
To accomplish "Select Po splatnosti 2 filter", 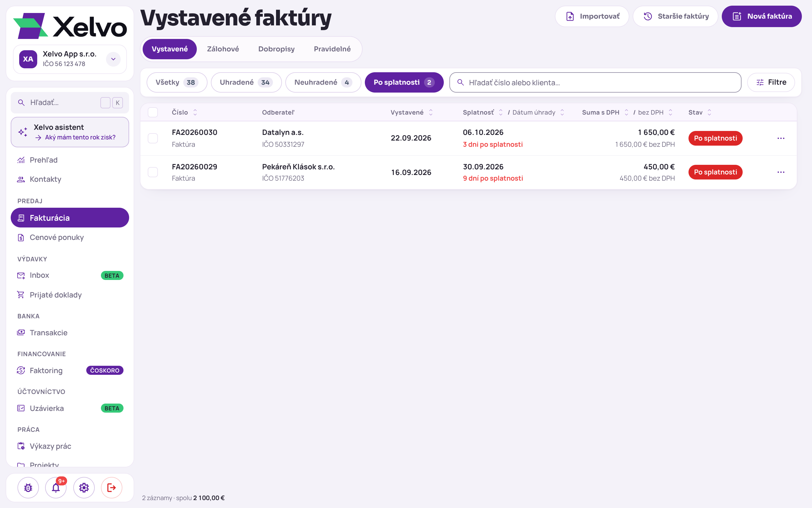I will pyautogui.click(x=404, y=82).
